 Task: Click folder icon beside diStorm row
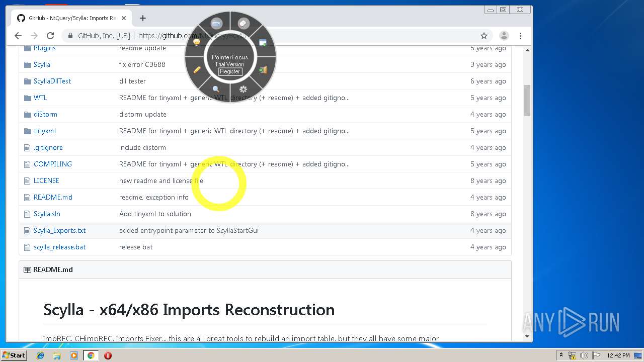28,114
